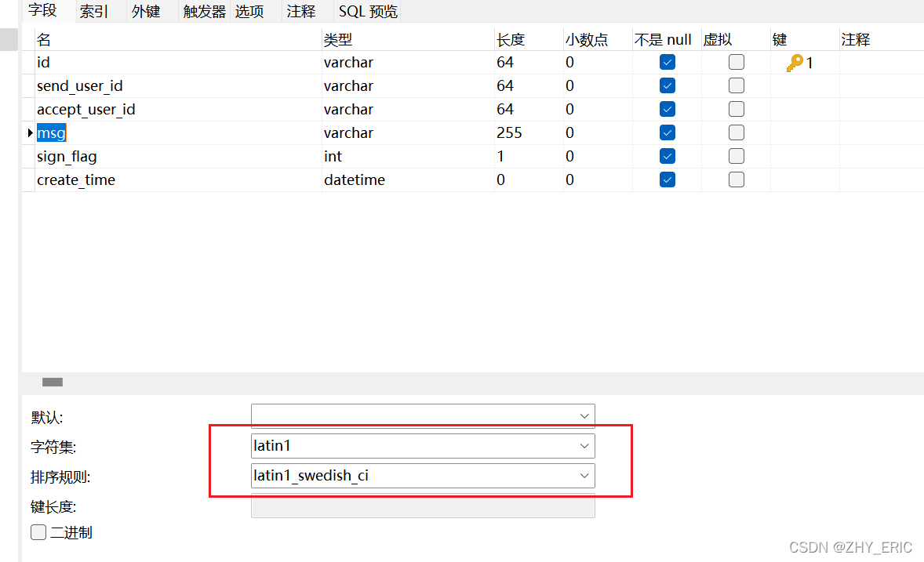Check the 二进制 checkbox

38,532
